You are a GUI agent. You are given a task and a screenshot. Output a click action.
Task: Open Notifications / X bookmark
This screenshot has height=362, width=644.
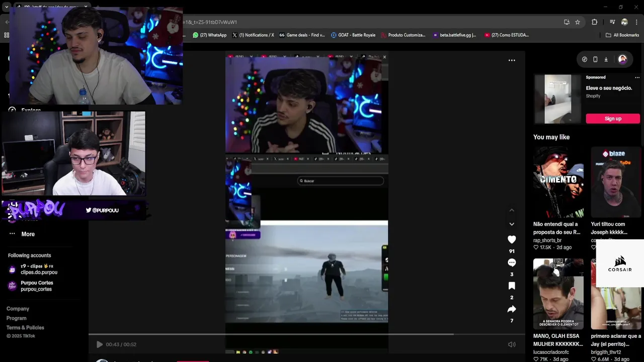[x=253, y=35]
